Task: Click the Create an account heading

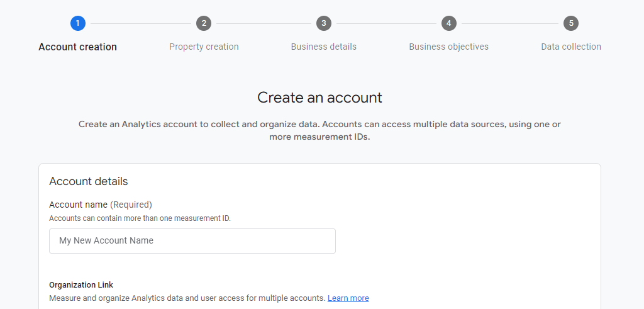Action: 319,98
